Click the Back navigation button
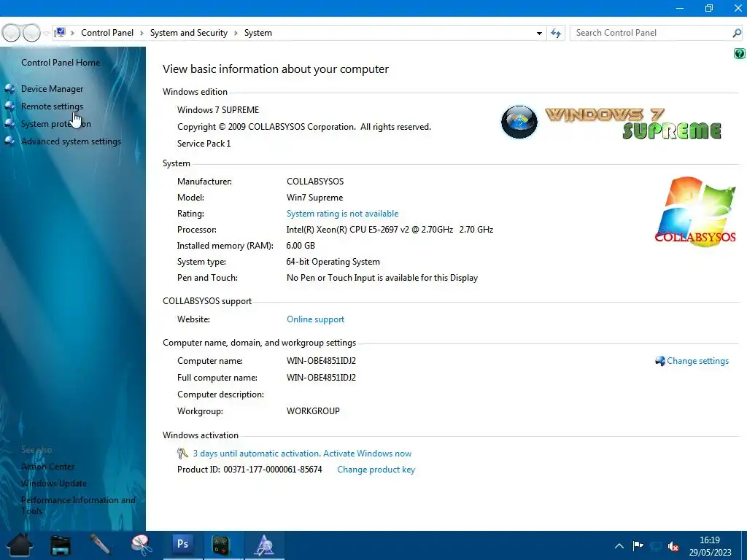This screenshot has height=560, width=747. [12, 33]
